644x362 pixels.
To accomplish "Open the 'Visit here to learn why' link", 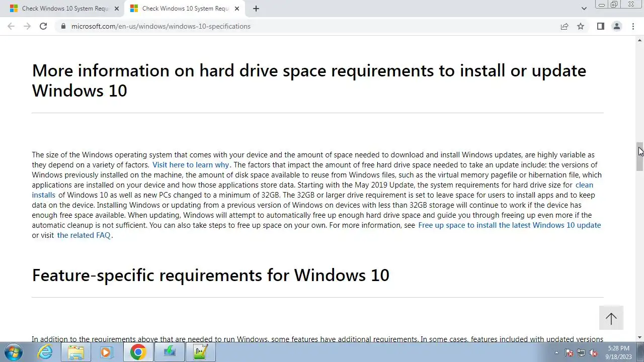I will 191,165.
